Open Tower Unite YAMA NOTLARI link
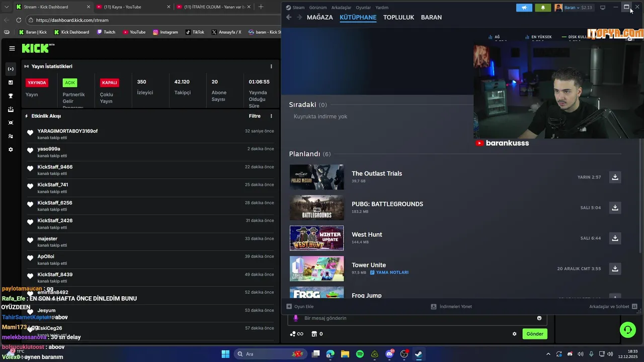 (x=389, y=273)
